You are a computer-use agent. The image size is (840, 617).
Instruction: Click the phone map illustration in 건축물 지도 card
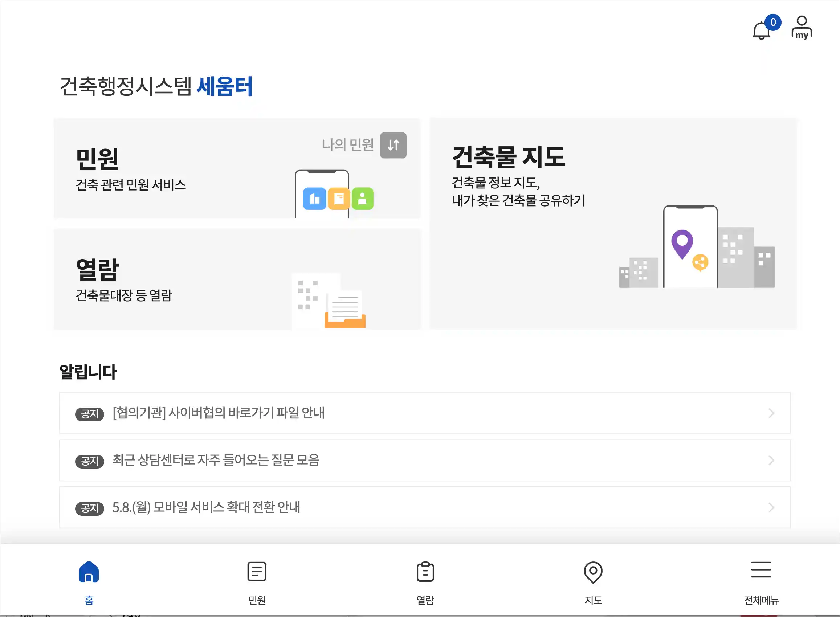tap(690, 247)
